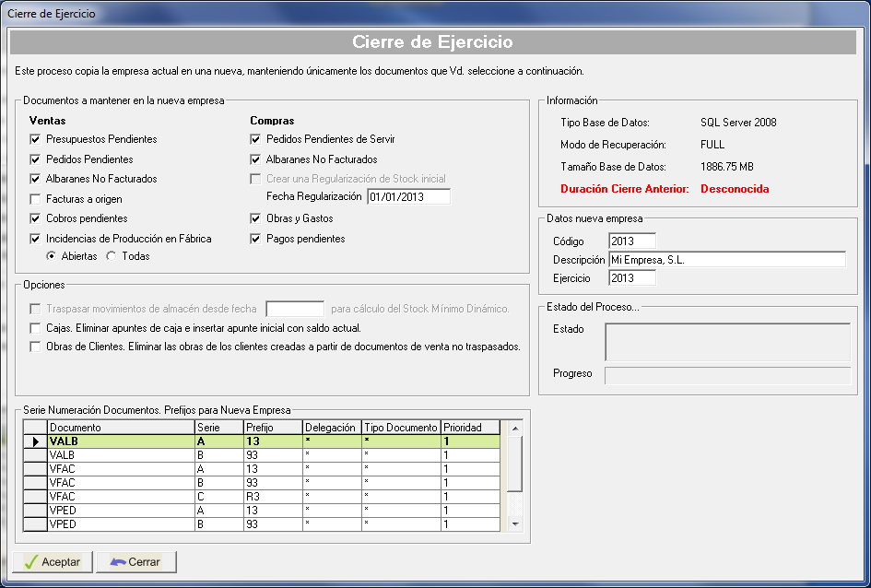871x588 pixels.
Task: Click the Cerrar button with back arrow
Action: pyautogui.click(x=135, y=561)
